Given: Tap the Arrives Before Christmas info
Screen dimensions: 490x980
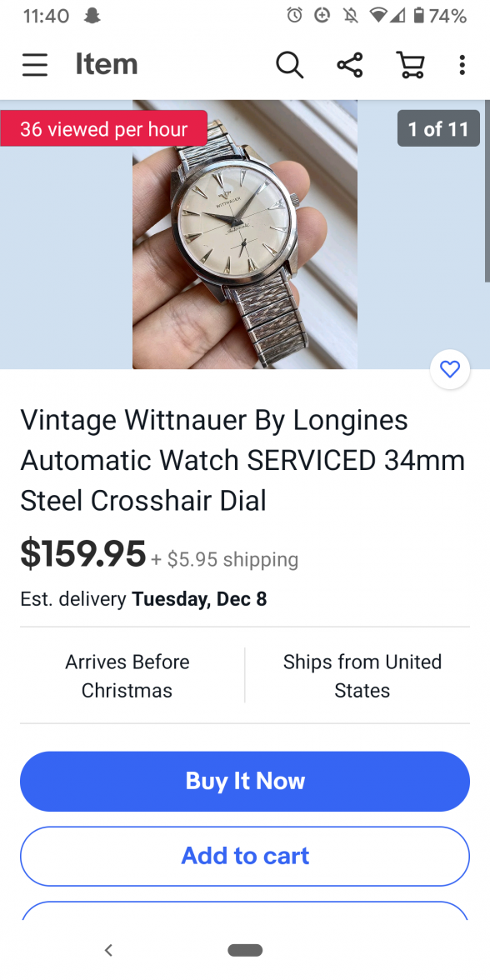Looking at the screenshot, I should click(x=127, y=676).
